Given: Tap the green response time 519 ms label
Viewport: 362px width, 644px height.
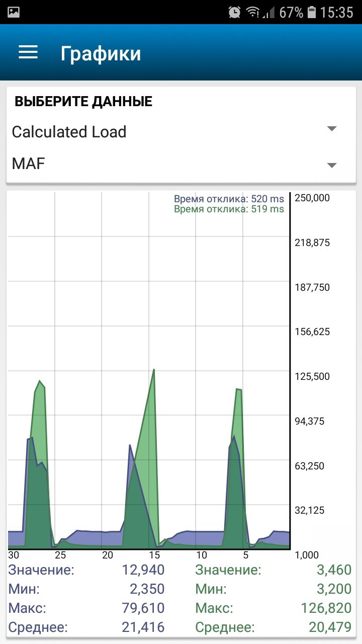Looking at the screenshot, I should coord(229,209).
